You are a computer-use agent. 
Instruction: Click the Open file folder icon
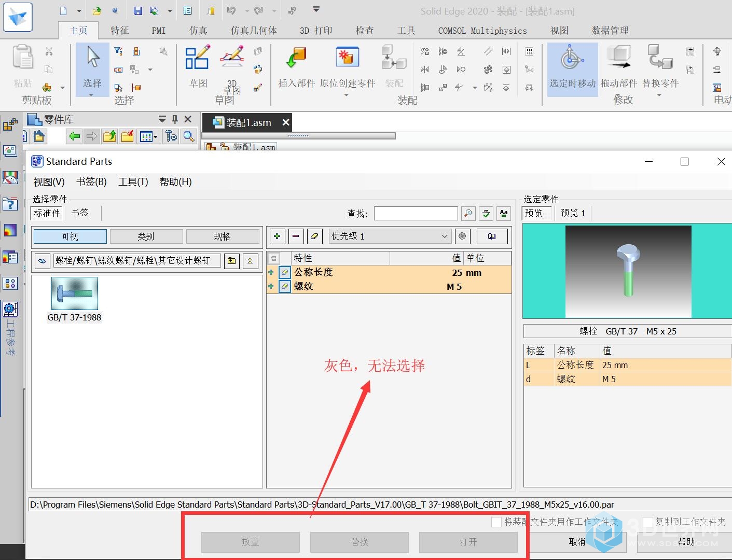pos(97,11)
